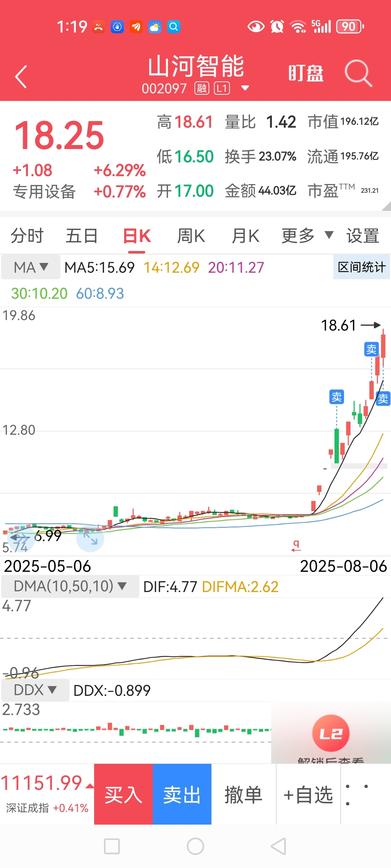Tap 卖出 sell button
The height and width of the screenshot is (868, 391).
pos(182,794)
